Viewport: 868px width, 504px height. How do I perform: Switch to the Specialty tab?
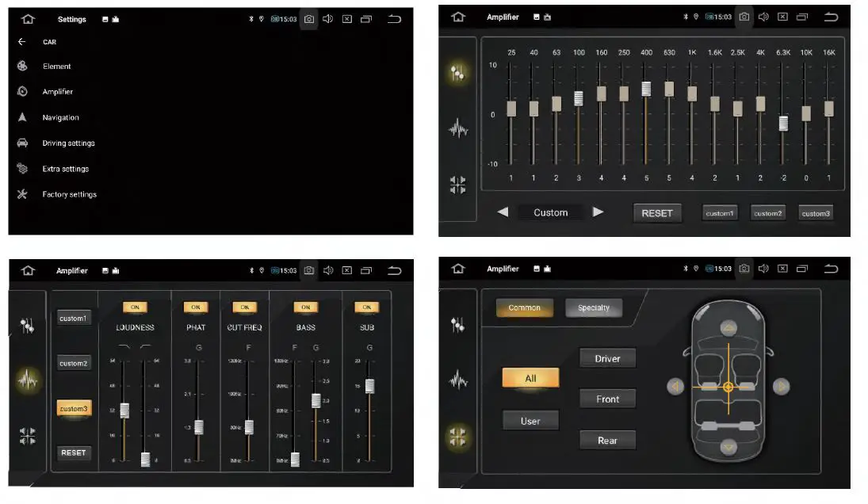pyautogui.click(x=594, y=308)
